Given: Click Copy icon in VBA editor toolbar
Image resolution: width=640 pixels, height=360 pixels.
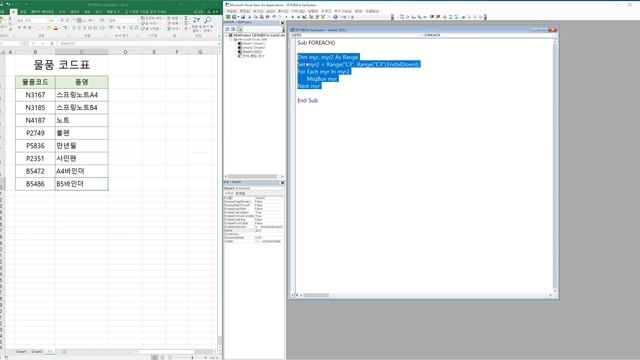Looking at the screenshot, I should [256, 17].
